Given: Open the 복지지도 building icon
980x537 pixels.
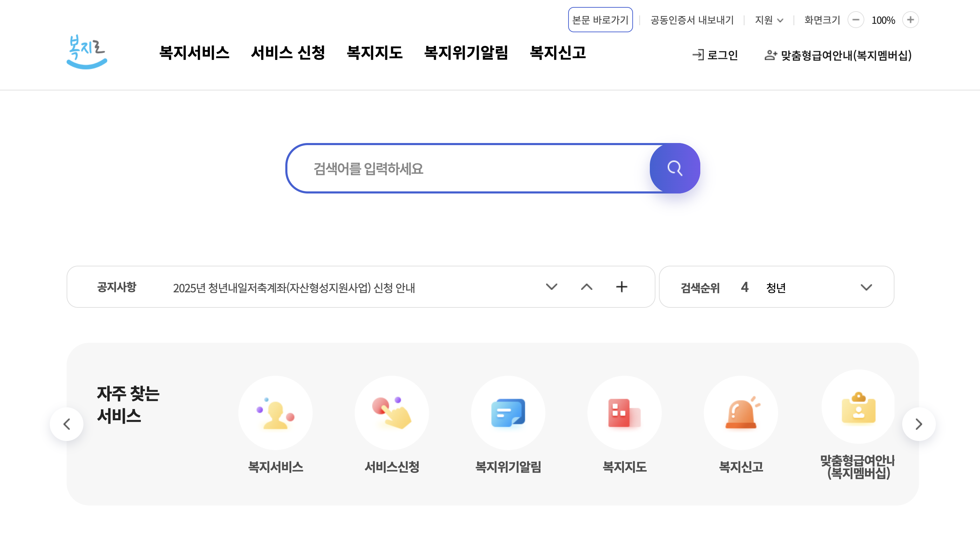Looking at the screenshot, I should (624, 413).
